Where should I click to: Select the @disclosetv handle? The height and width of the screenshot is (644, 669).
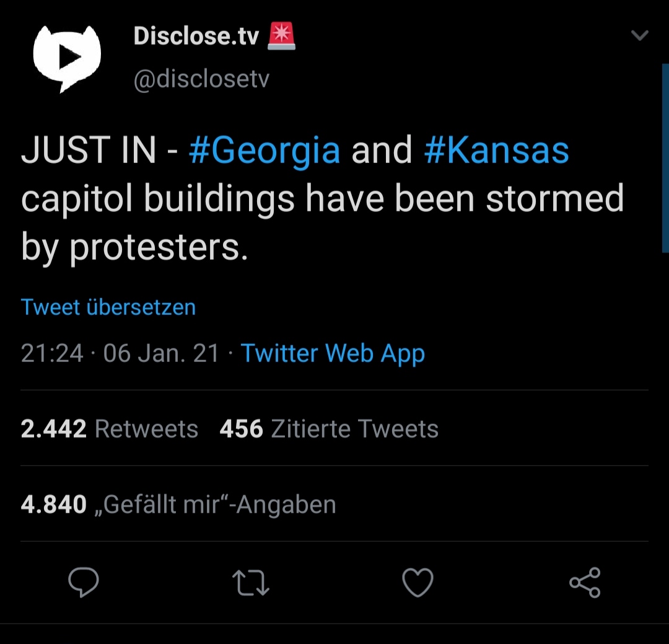(201, 79)
